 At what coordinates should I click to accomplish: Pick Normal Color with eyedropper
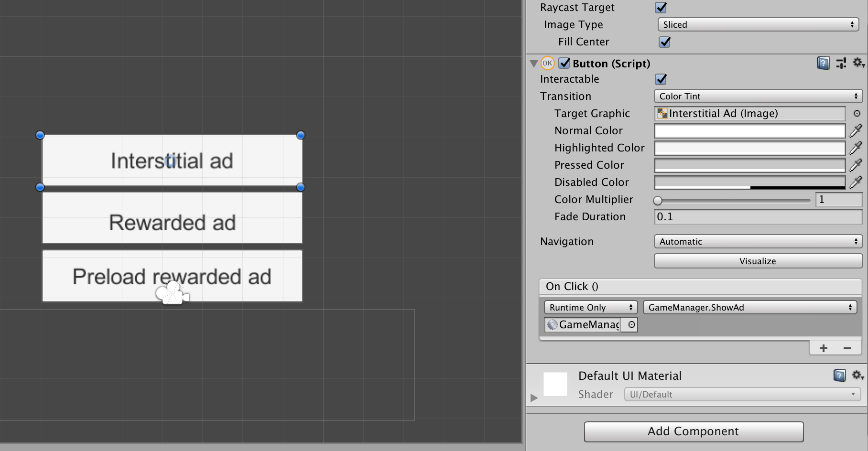click(856, 131)
